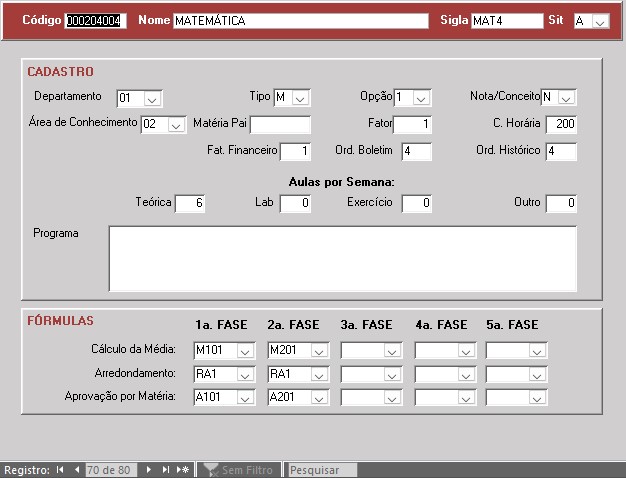626x478 pixels.
Task: Expand 2a. FASE Cálculo da Média dropdown
Action: click(x=319, y=351)
